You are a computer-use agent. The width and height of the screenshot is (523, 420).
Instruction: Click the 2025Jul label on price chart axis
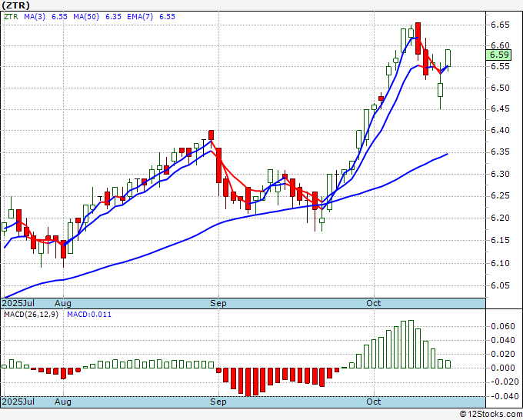pyautogui.click(x=18, y=303)
